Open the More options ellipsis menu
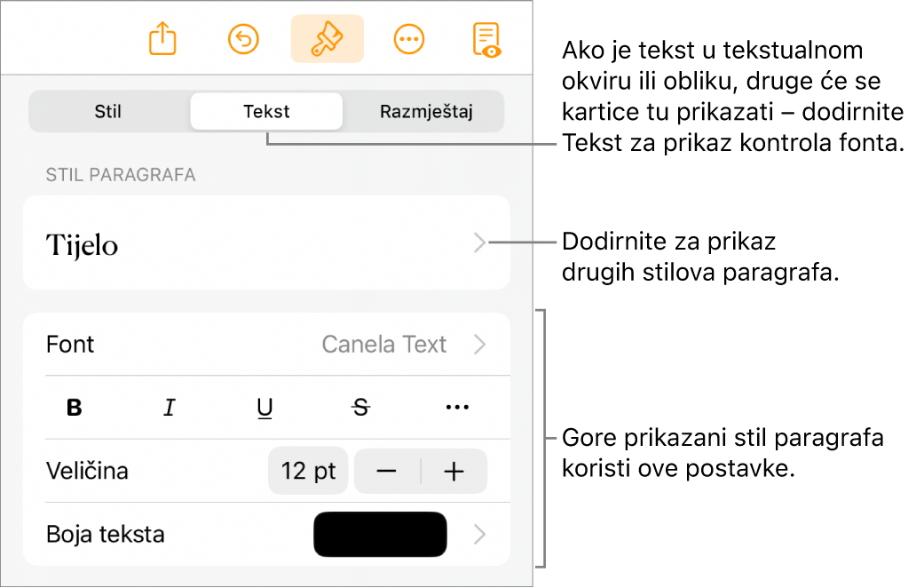Viewport: 924px width, 588px height. point(409,40)
